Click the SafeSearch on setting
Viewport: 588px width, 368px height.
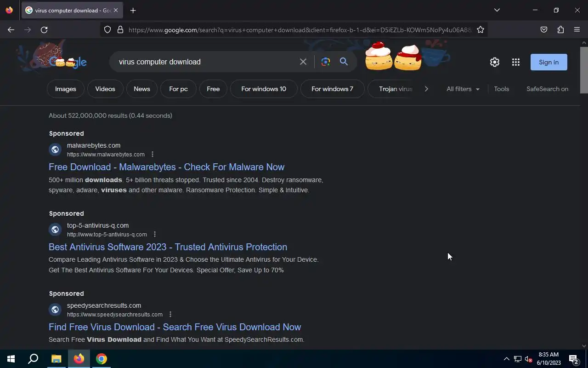[x=548, y=89]
